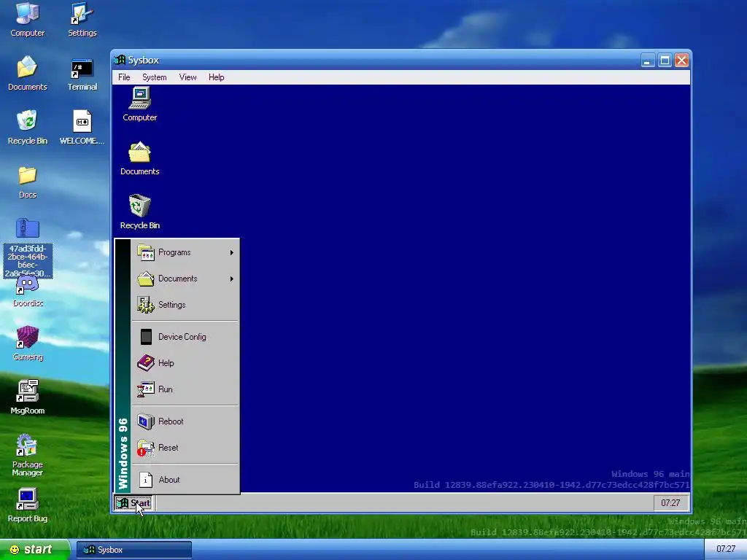747x560 pixels.
Task: Open the System menu in the Sysbox window
Action: coord(155,77)
